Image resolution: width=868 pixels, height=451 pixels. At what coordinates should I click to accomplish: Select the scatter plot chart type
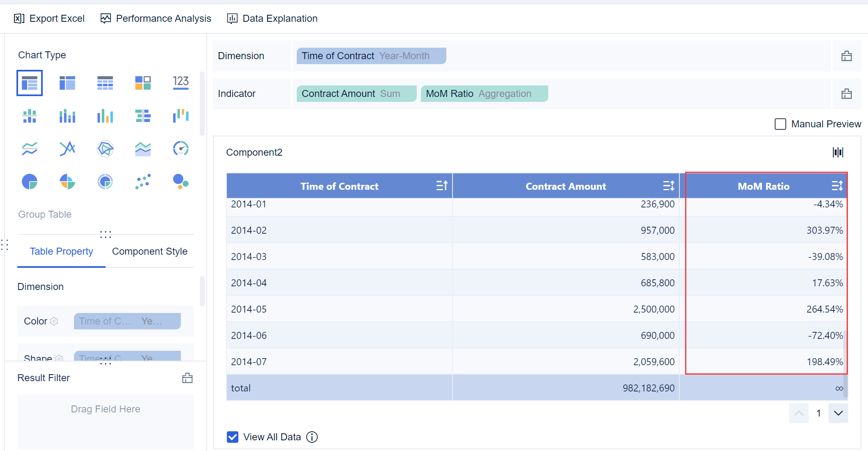click(x=143, y=182)
